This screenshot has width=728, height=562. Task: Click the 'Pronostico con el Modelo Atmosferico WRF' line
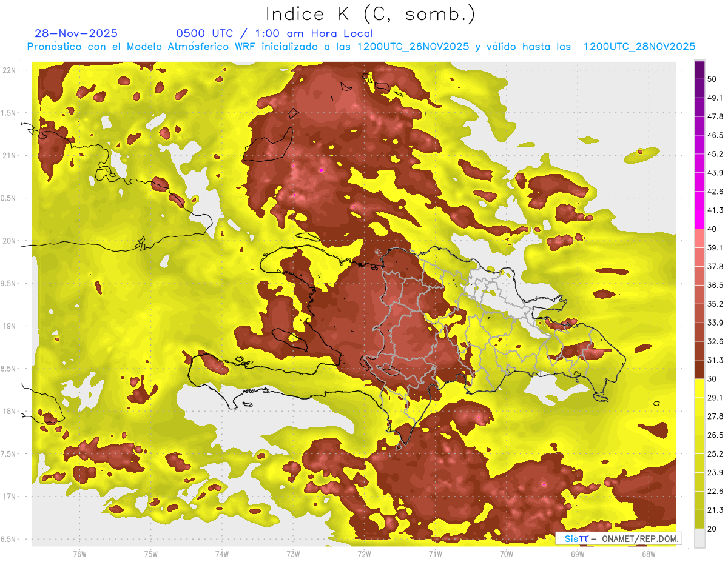pos(361,47)
